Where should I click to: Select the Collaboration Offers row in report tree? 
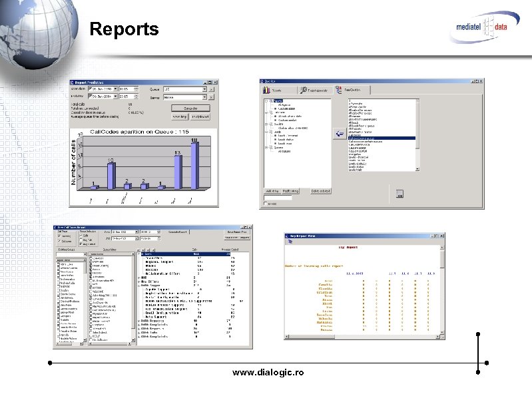163,274
